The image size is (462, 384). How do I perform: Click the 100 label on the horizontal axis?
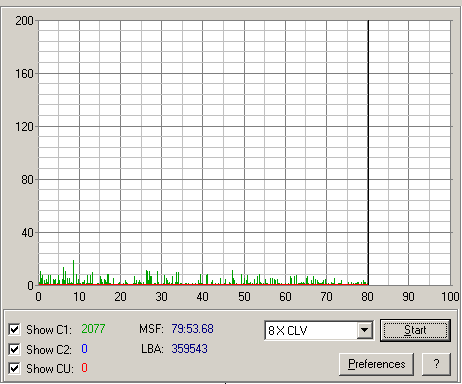pyautogui.click(x=450, y=297)
